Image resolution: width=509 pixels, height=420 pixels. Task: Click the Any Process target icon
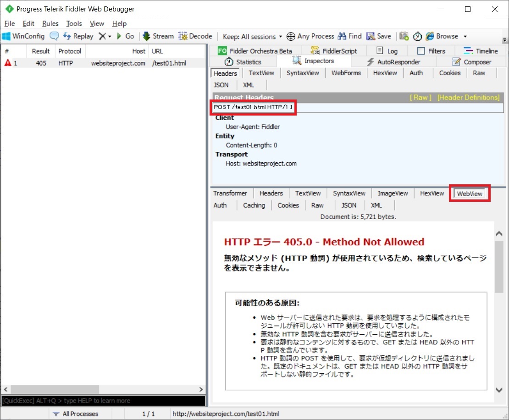[291, 36]
